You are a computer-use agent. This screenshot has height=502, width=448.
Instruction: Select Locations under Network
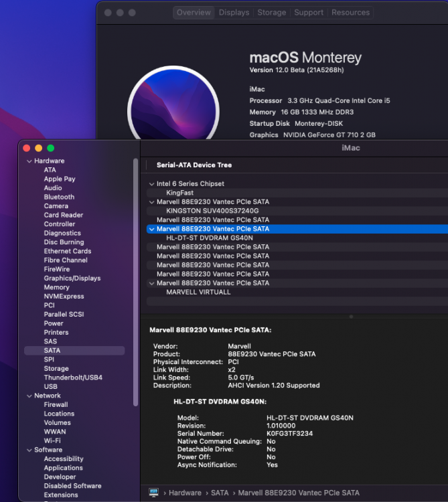click(59, 414)
